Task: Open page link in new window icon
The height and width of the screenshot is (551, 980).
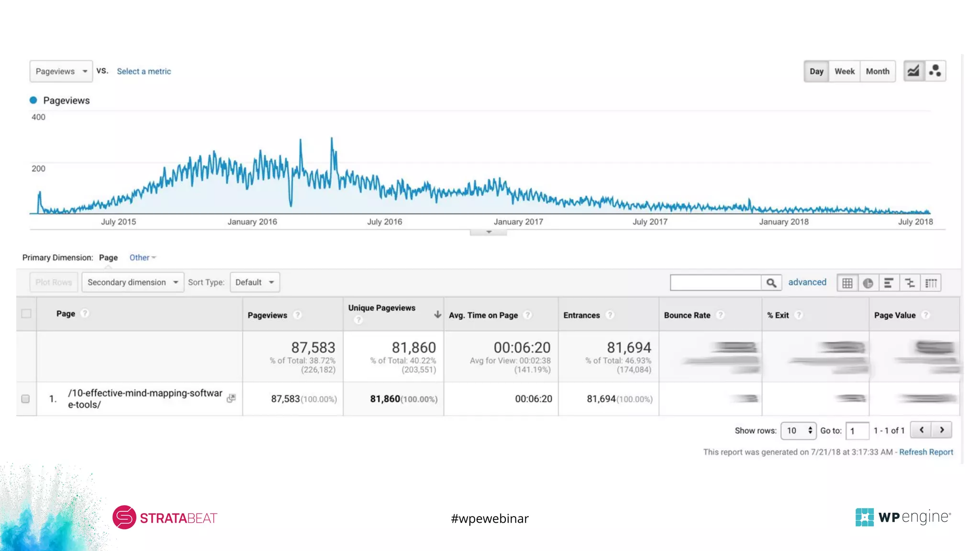Action: click(231, 398)
